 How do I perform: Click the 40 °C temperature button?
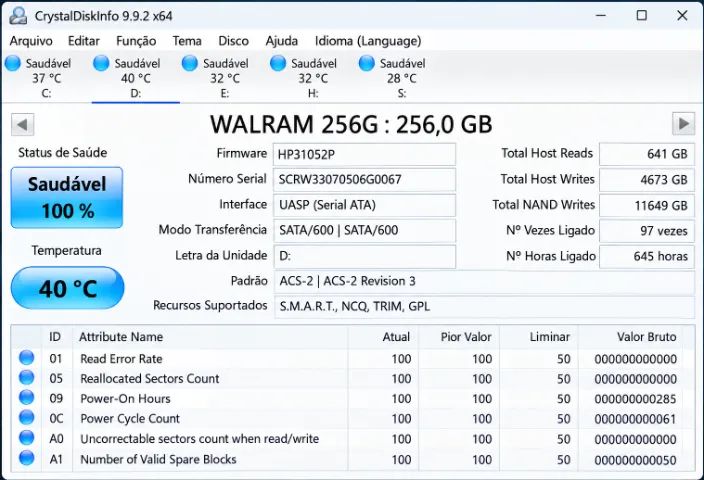coord(67,288)
